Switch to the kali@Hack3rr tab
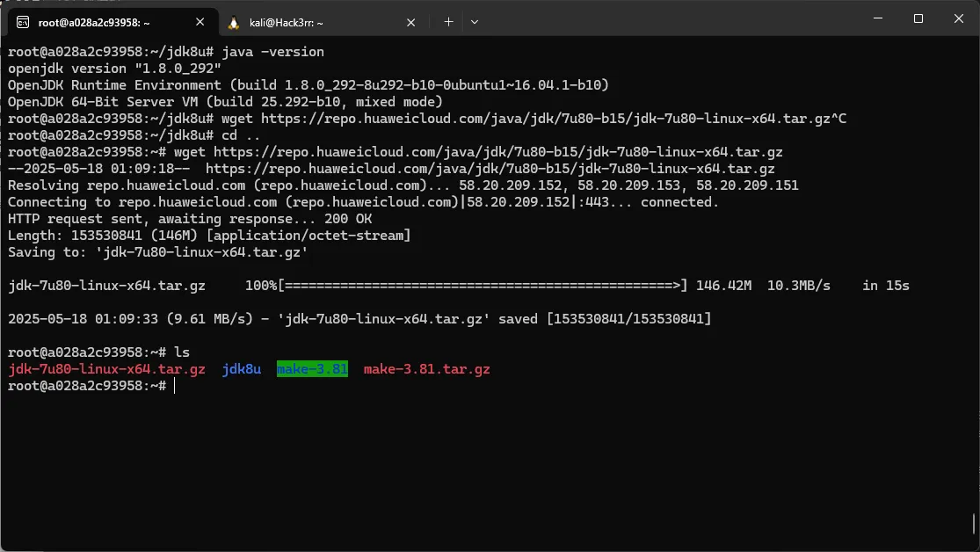Image resolution: width=980 pixels, height=552 pixels. (323, 22)
